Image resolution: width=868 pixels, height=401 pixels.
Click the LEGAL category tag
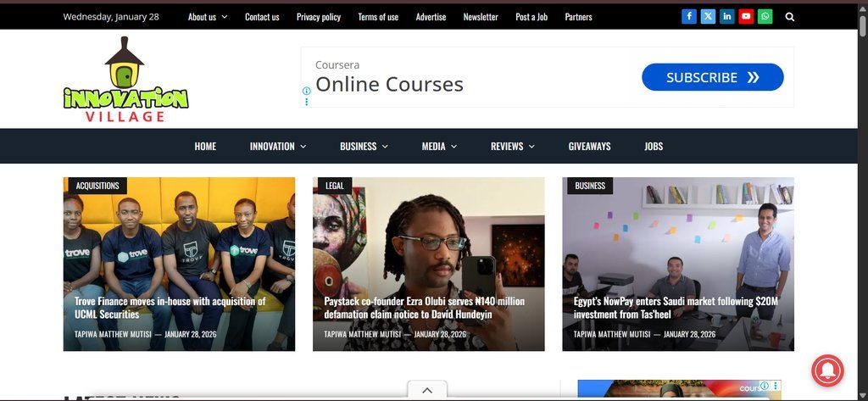click(x=334, y=186)
